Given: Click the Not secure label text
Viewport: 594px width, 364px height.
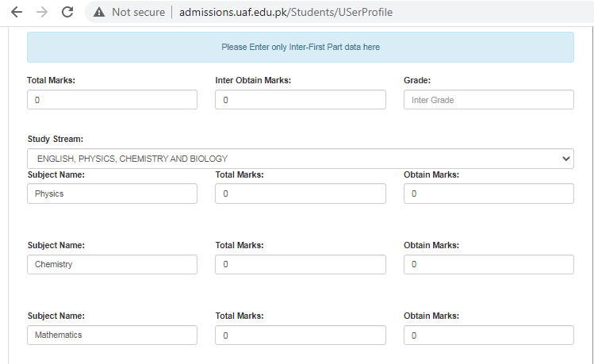Looking at the screenshot, I should [x=138, y=12].
